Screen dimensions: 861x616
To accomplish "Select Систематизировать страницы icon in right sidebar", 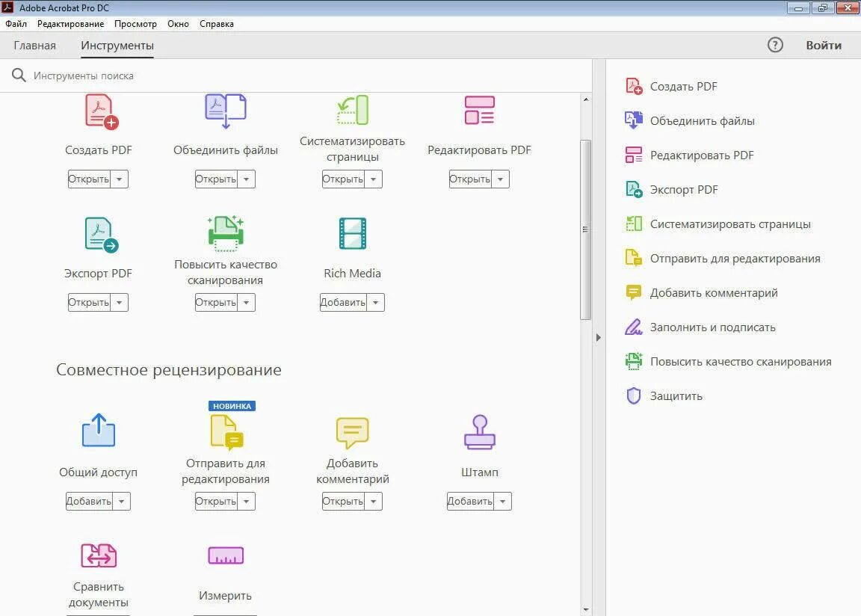I will tap(634, 224).
